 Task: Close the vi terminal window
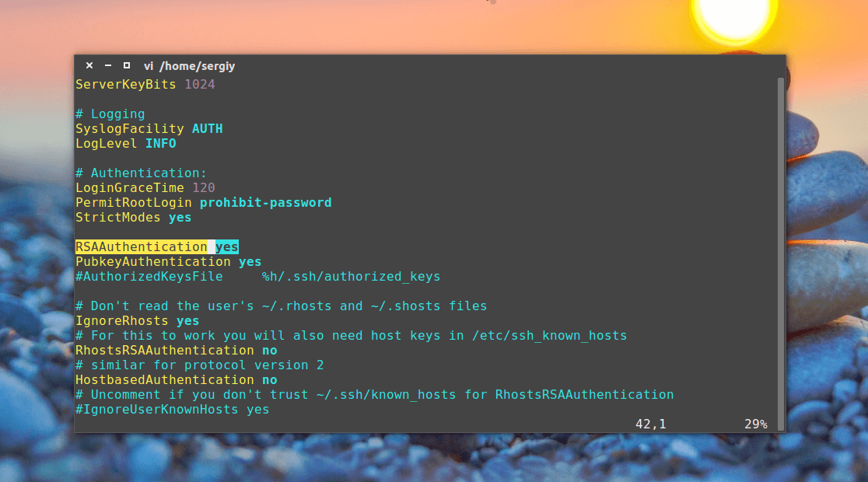(x=89, y=65)
